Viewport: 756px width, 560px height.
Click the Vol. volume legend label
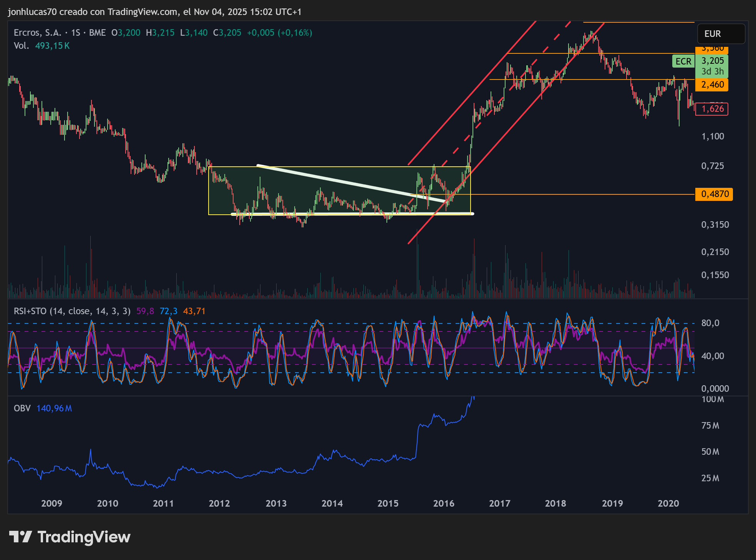pos(21,46)
